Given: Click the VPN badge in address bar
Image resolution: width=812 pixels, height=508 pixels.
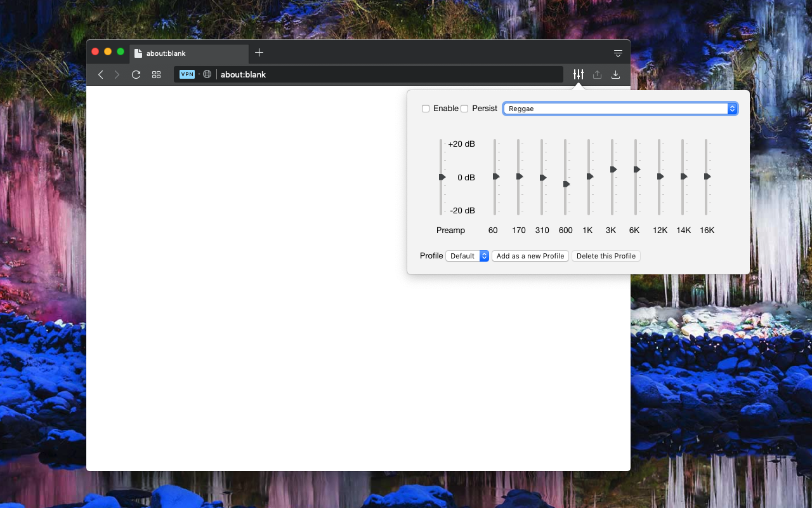Looking at the screenshot, I should click(187, 74).
